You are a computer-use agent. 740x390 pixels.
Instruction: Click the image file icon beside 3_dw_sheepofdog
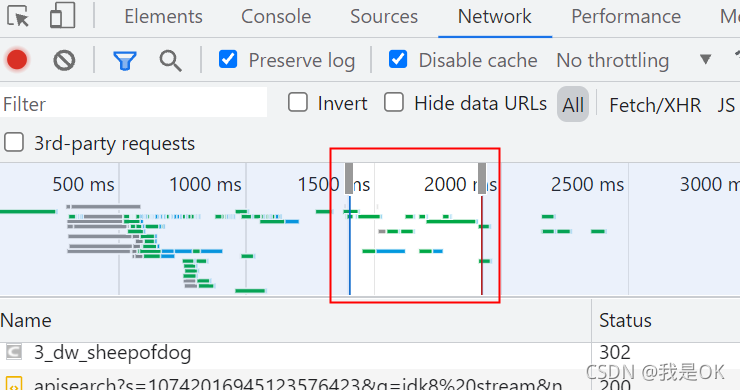coord(14,352)
